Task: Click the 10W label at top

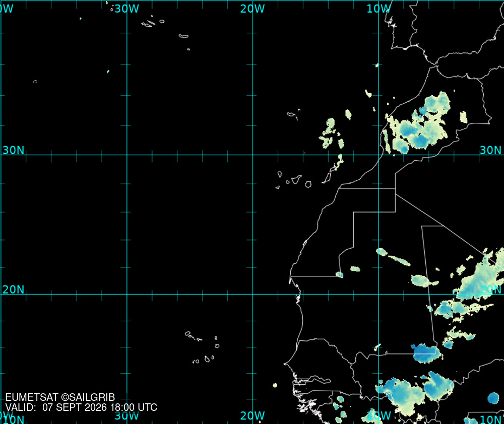Action: (379, 9)
